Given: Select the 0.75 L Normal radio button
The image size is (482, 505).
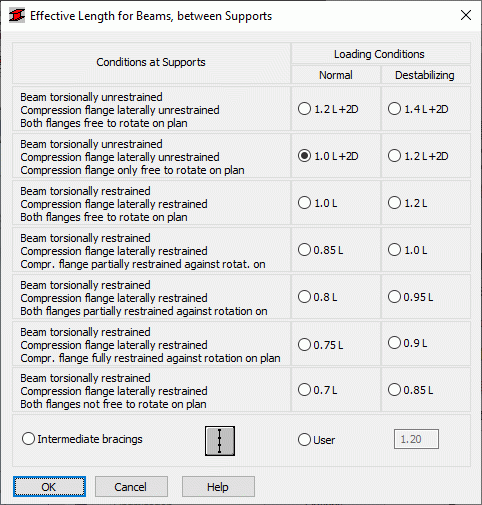Looking at the screenshot, I should point(321,345).
